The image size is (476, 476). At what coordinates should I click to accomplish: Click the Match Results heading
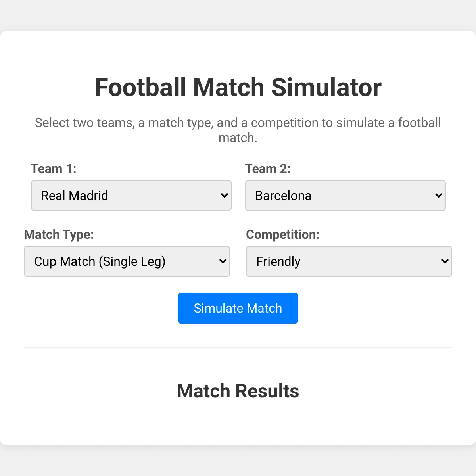point(238,391)
